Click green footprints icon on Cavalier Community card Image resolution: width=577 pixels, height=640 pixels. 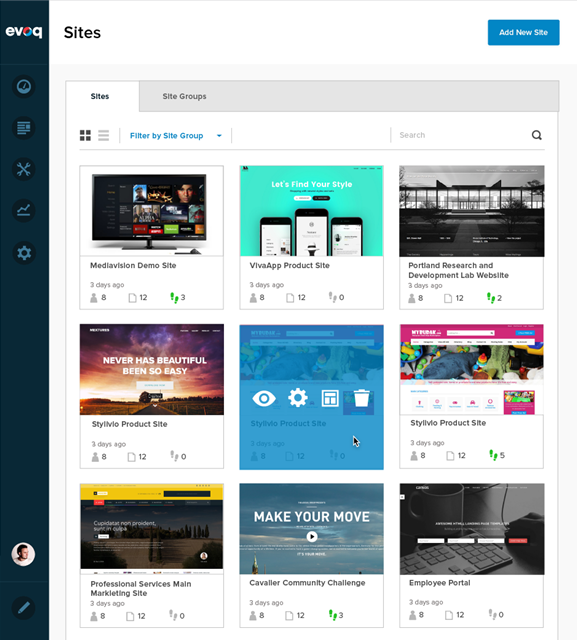(x=333, y=615)
